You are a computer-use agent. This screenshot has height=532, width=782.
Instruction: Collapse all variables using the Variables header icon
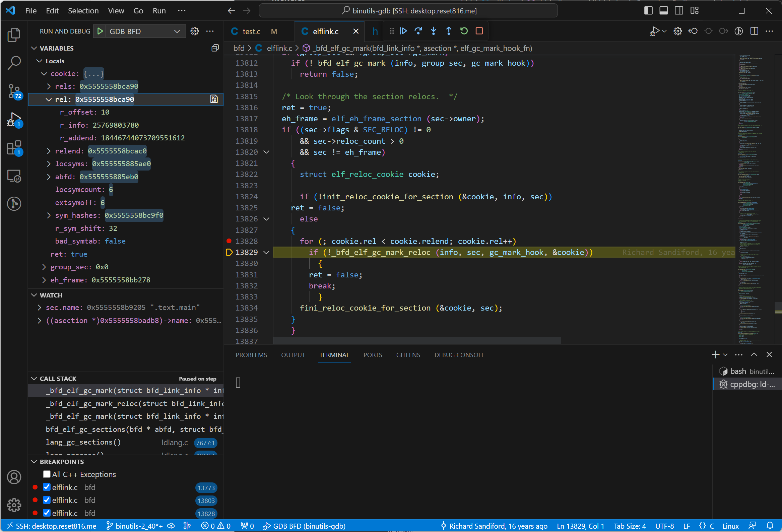pos(215,48)
